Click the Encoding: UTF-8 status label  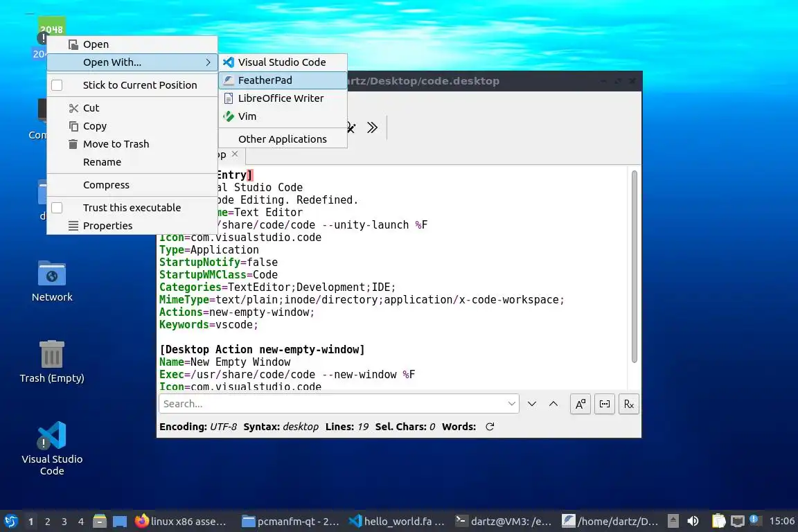(198, 427)
